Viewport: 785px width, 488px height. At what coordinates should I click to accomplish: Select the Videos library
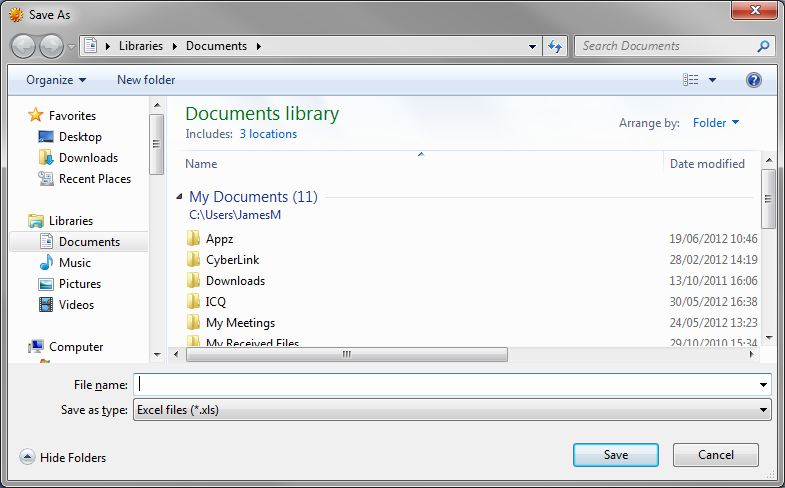(76, 305)
